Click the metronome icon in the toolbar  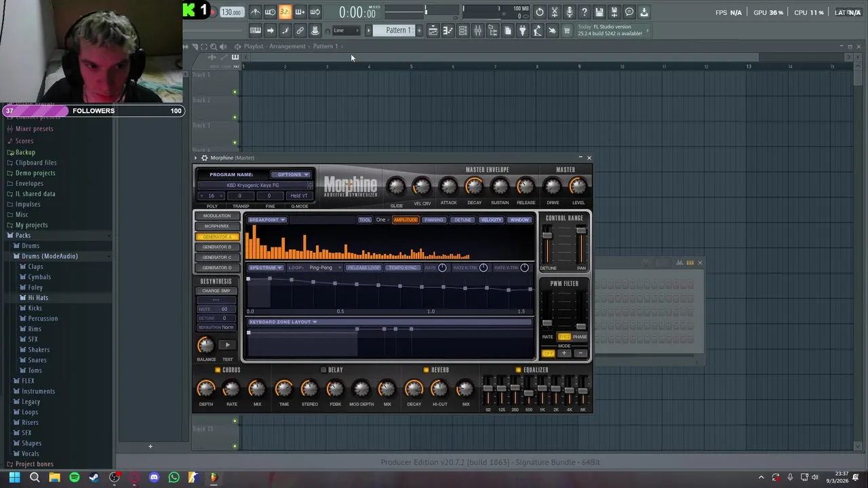[x=255, y=12]
